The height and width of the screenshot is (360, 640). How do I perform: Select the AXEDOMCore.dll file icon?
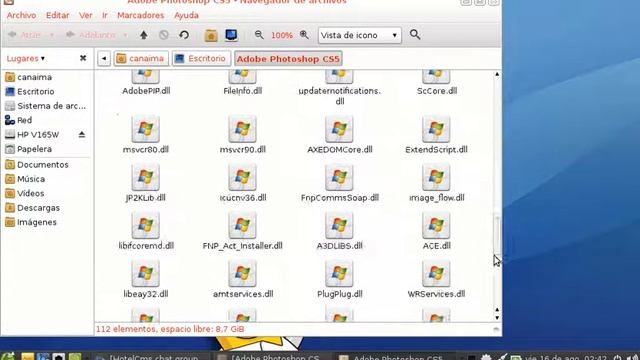[x=339, y=129]
